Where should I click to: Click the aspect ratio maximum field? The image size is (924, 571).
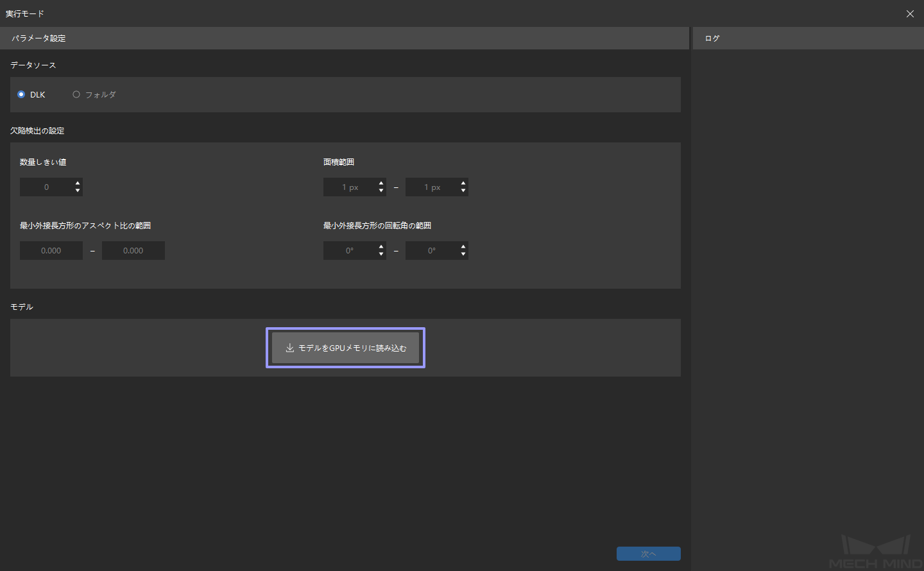tap(133, 251)
